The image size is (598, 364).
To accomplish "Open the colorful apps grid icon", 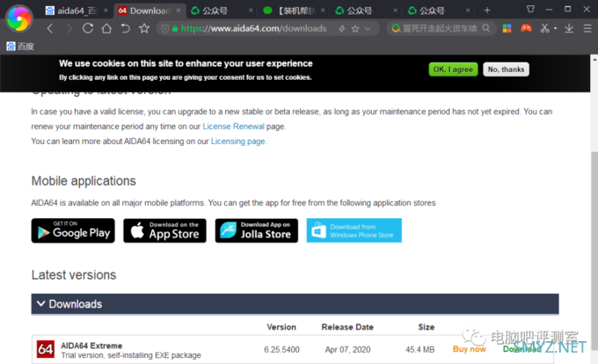I will click(x=507, y=28).
